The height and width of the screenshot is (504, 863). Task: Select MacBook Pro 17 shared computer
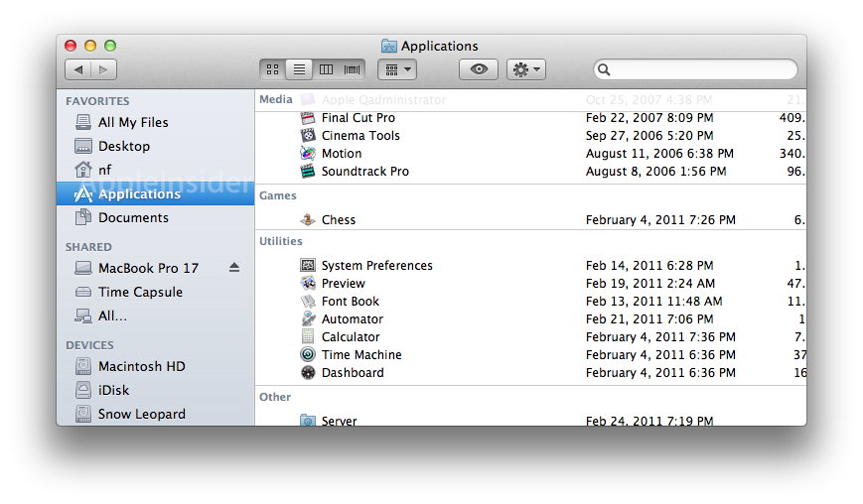point(155,268)
